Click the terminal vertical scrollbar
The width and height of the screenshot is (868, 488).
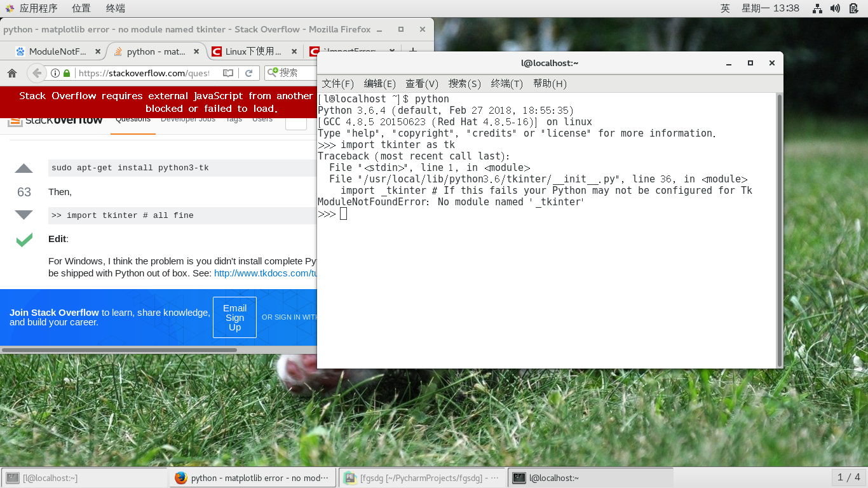point(780,230)
